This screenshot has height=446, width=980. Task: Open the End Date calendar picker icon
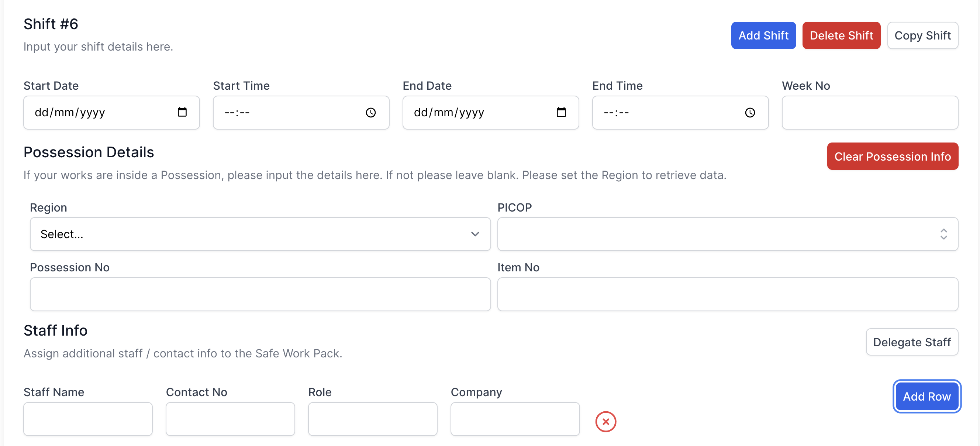(561, 112)
